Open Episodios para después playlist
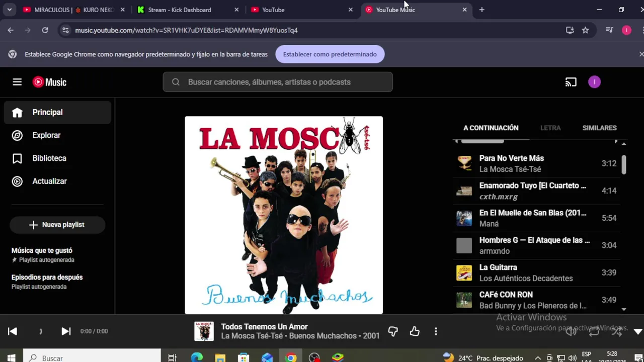644x362 pixels. (x=57, y=282)
